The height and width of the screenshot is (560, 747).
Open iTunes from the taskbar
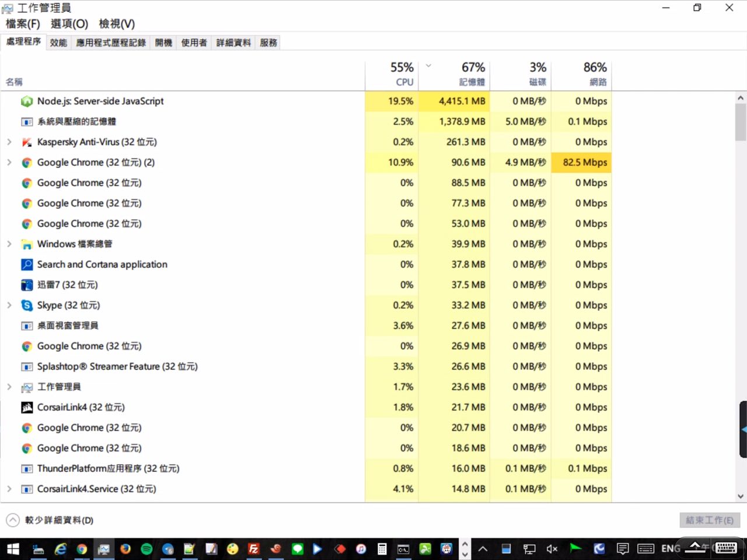click(x=361, y=549)
